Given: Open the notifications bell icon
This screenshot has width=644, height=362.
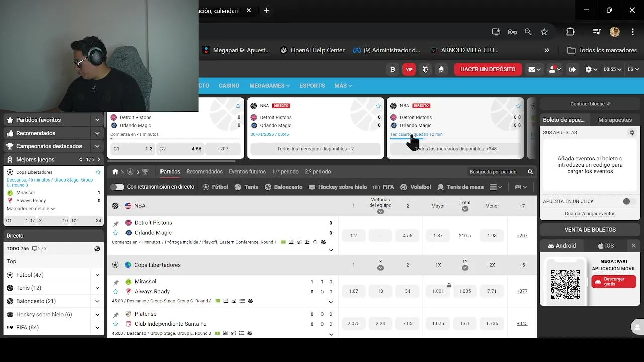Looking at the screenshot, I should tap(441, 69).
